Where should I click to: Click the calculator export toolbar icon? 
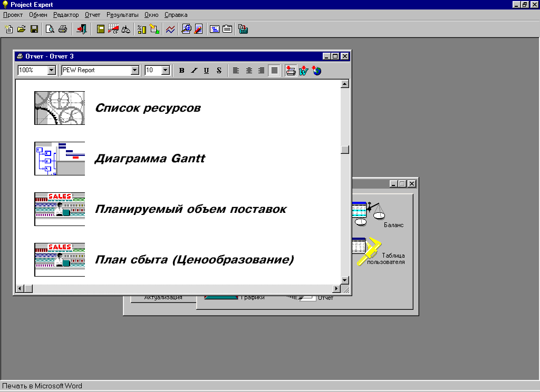pos(243,30)
